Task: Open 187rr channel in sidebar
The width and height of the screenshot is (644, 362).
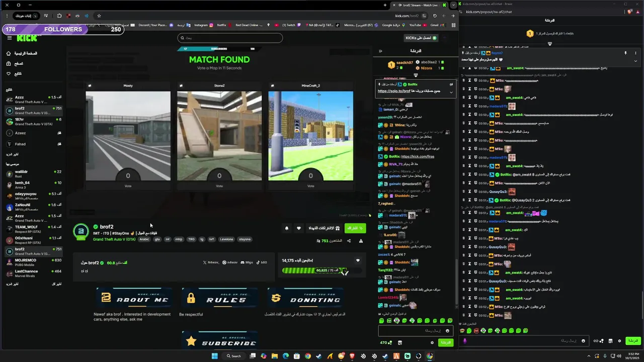Action: (34, 122)
